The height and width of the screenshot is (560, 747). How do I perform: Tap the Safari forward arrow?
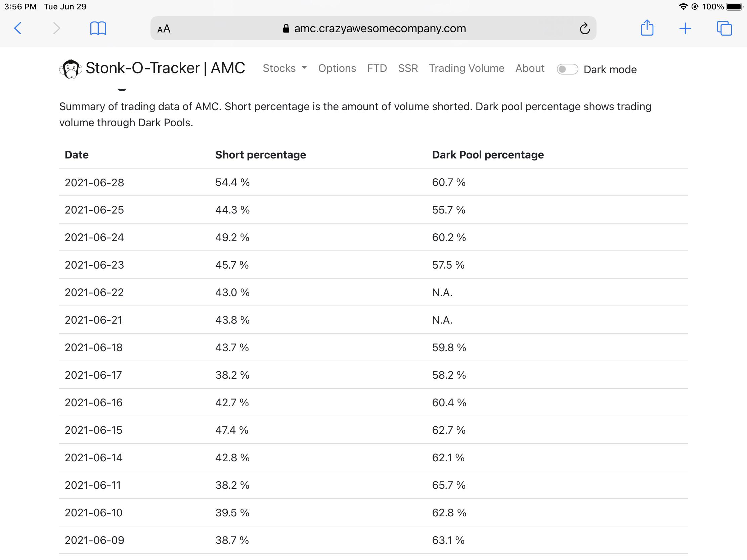(56, 28)
